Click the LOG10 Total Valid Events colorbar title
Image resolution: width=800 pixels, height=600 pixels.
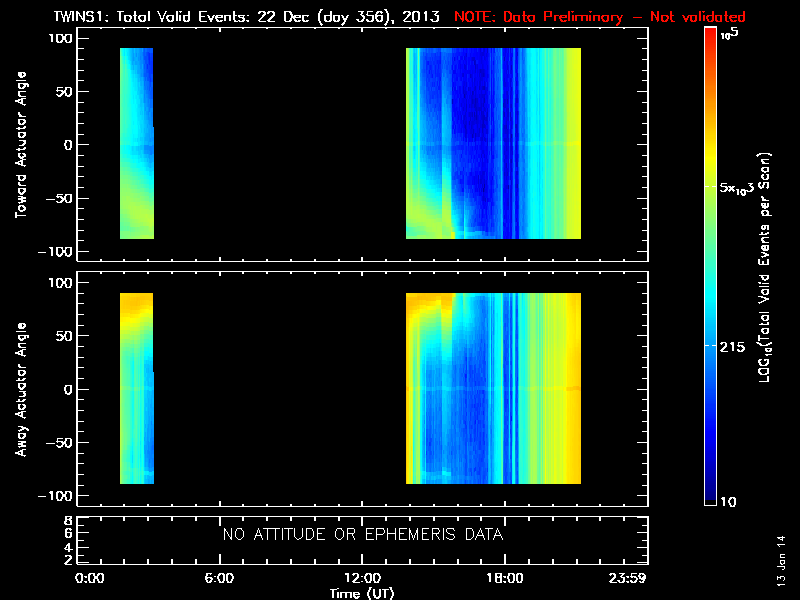(767, 270)
